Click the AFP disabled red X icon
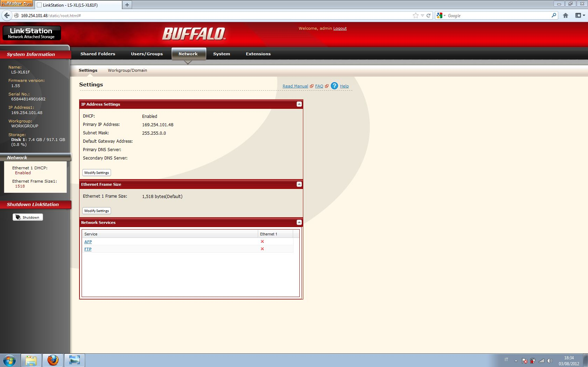The width and height of the screenshot is (588, 367). coord(262,241)
